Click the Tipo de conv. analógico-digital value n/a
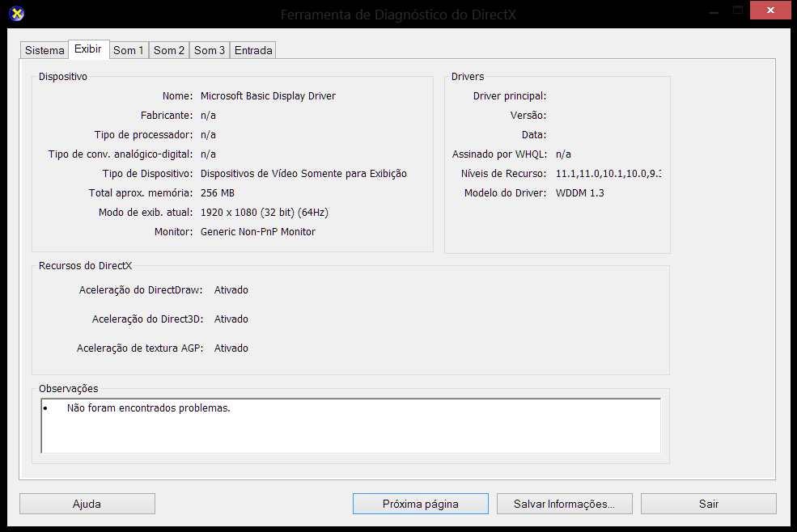 (208, 154)
